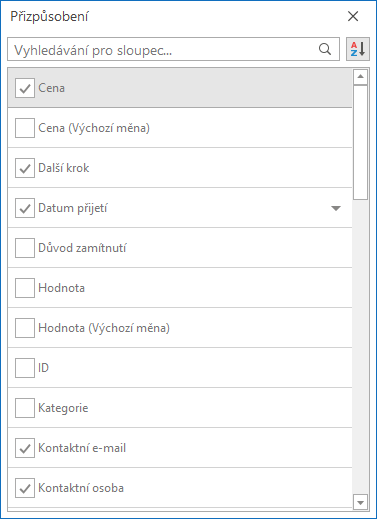Uncheck the Kontaktní e-mail checkbox
This screenshot has width=377, height=519.
coord(25,448)
